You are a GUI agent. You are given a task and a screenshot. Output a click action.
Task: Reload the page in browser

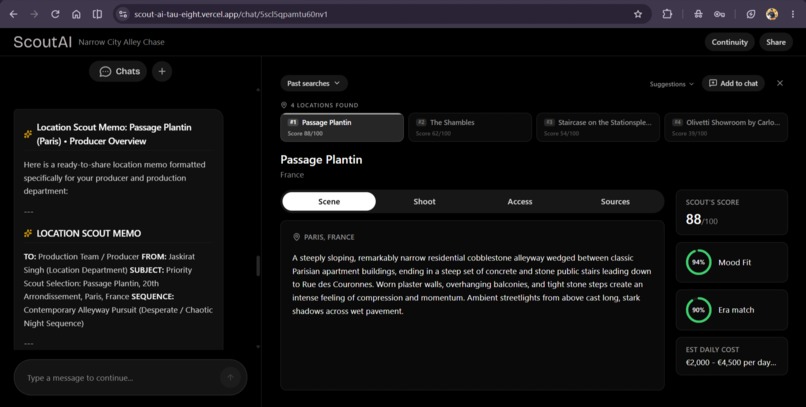point(55,14)
